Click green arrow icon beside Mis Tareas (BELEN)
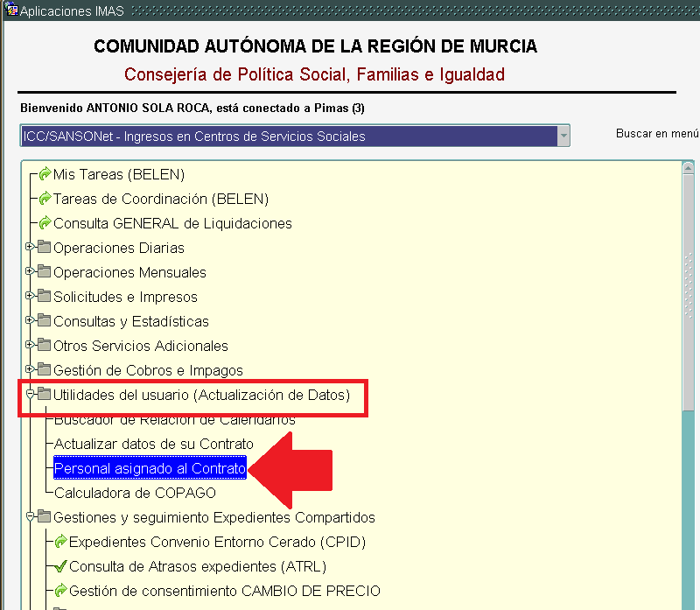700x610 pixels. click(45, 174)
